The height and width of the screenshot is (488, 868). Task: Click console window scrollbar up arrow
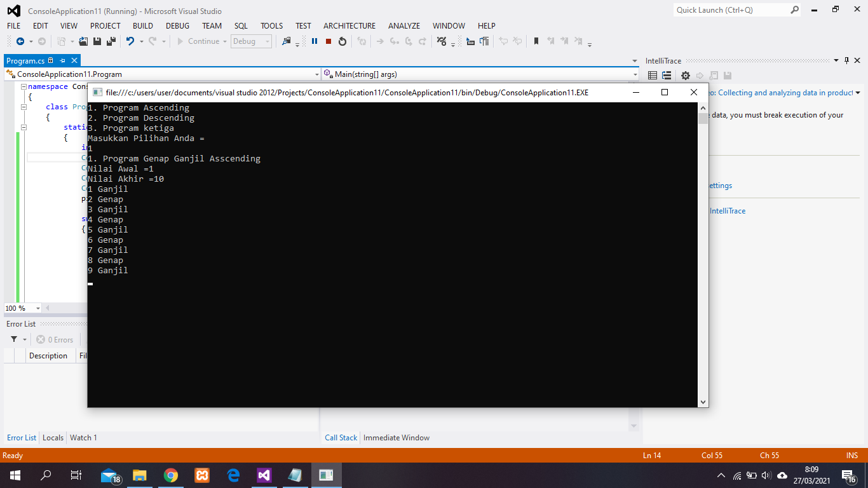pos(703,107)
